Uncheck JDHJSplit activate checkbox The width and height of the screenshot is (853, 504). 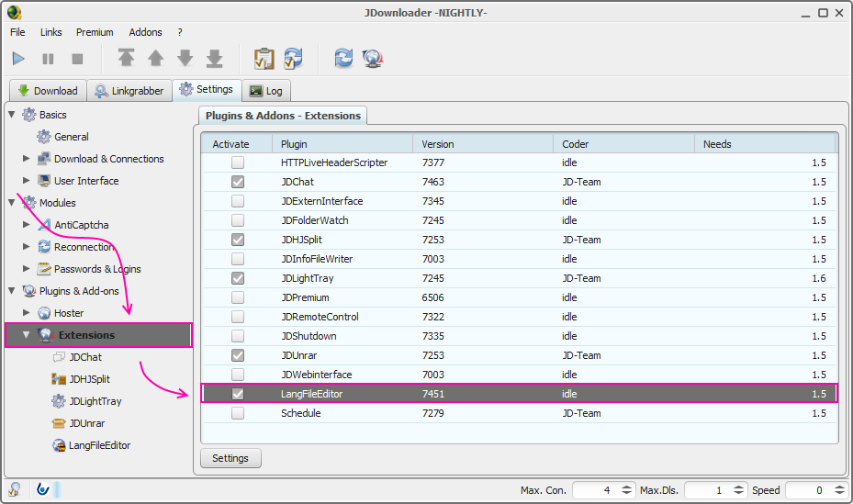(x=238, y=240)
